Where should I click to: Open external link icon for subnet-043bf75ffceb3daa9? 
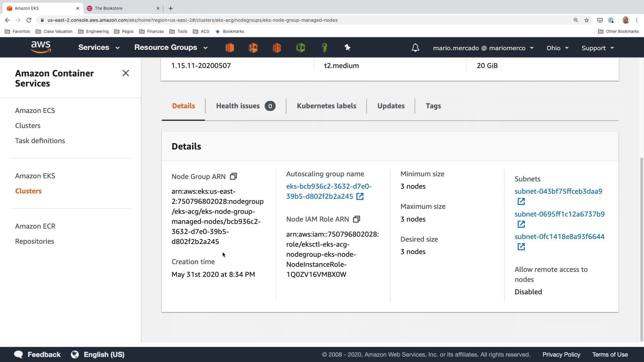tap(521, 201)
